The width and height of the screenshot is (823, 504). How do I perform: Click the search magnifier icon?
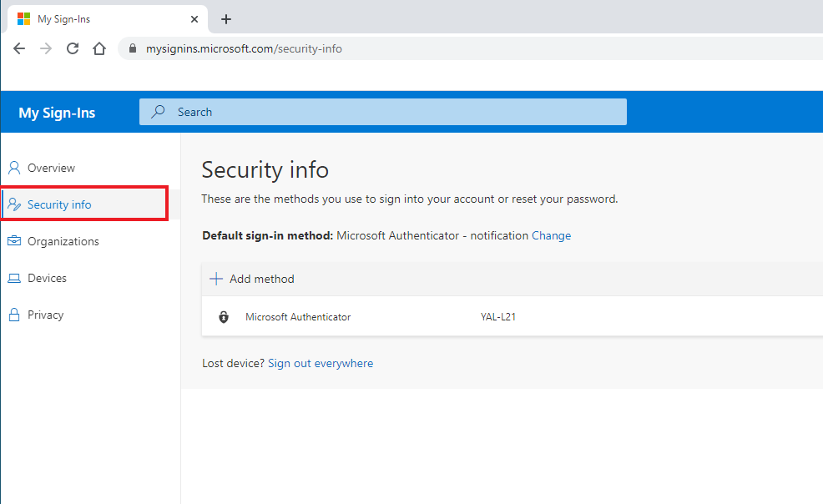coord(158,112)
